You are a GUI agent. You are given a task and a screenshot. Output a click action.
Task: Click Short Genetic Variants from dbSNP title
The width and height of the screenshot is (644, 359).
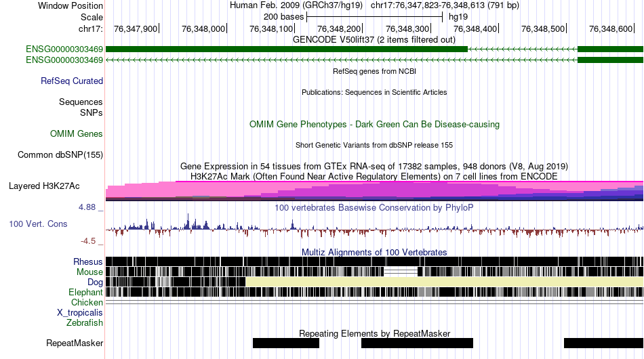374,145
